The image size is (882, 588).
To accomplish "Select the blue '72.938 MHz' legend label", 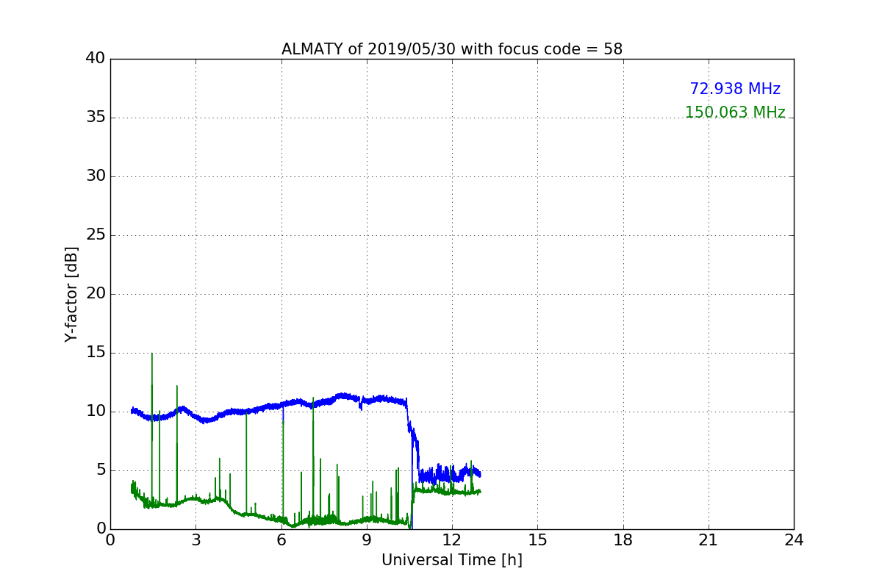I will 735,89.
